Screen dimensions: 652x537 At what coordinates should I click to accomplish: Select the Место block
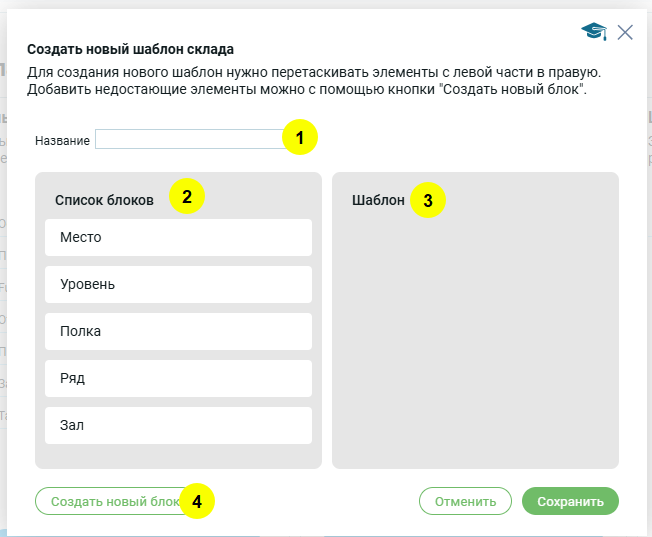pos(178,237)
